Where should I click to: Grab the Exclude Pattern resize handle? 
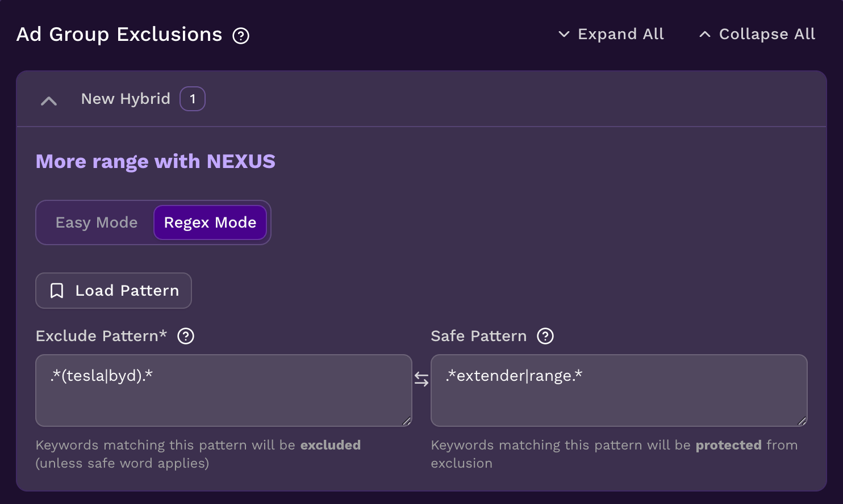click(407, 421)
